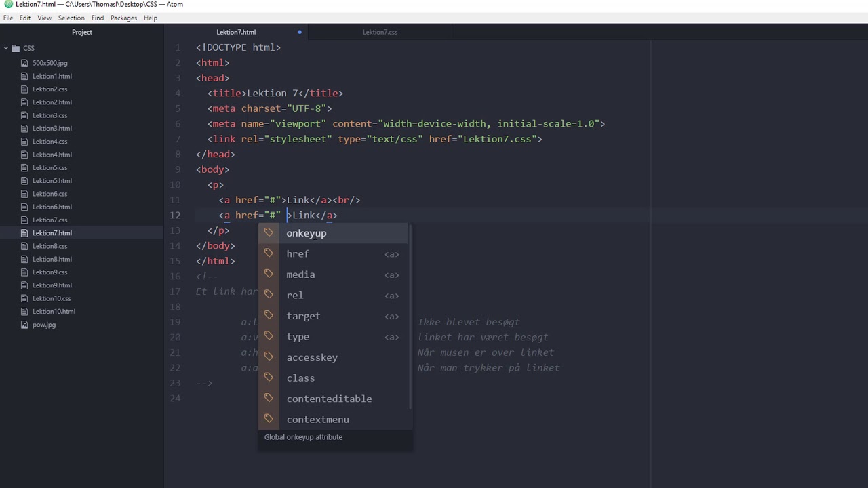
Task: Click the Atom icon in title bar
Action: (7, 5)
